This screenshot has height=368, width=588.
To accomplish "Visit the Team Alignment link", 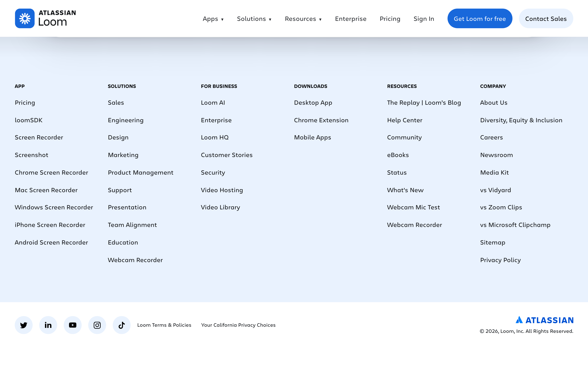I will (133, 225).
